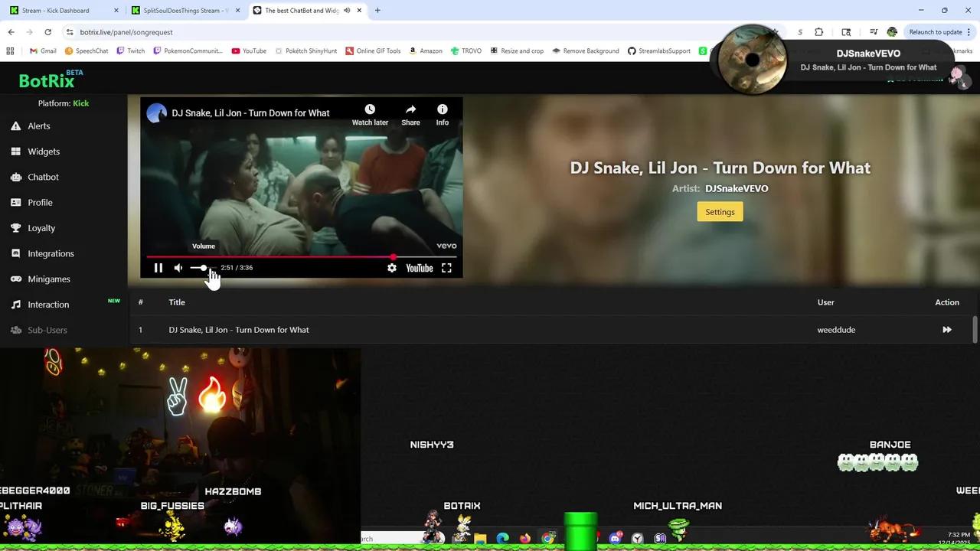Screen dimensions: 980x551
Task: Open Microsoft Edge from the taskbar
Action: [x=502, y=539]
